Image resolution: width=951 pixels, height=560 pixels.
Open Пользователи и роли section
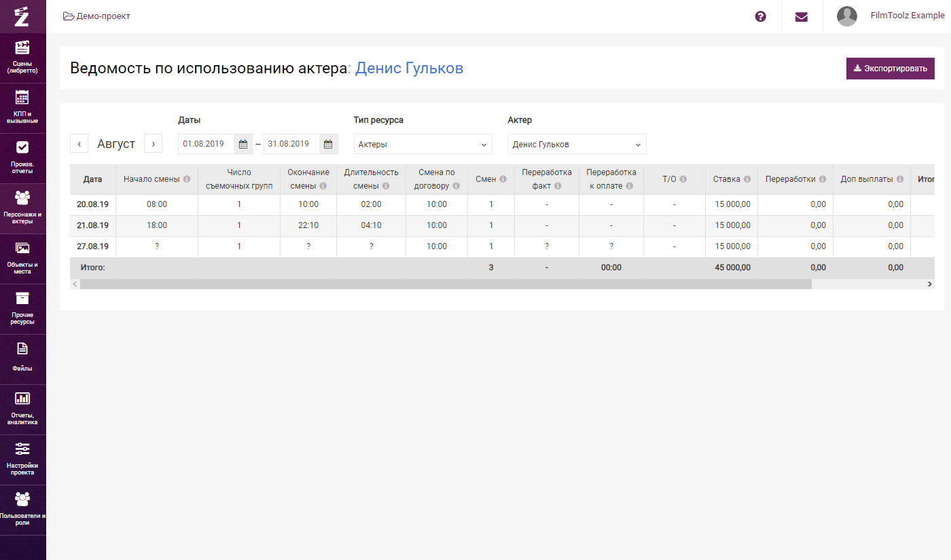22,510
